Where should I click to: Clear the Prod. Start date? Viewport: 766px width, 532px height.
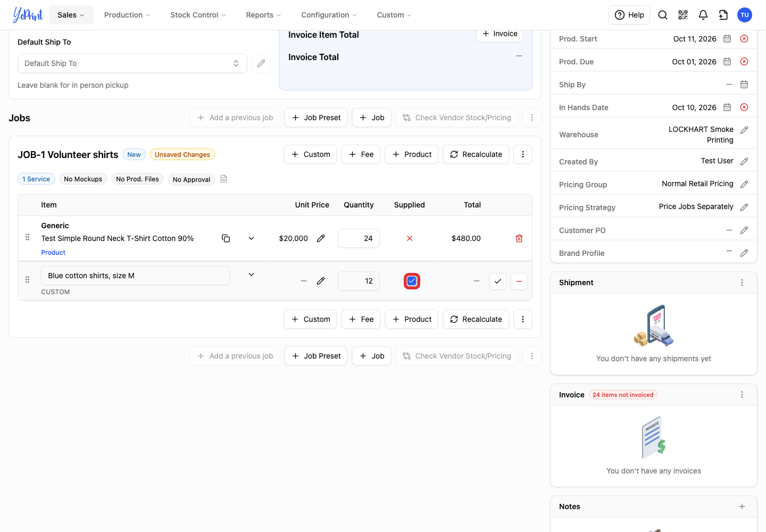744,39
